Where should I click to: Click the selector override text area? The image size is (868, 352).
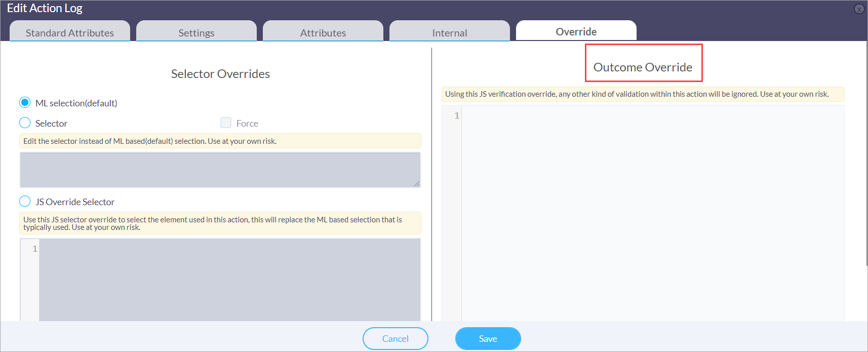click(220, 170)
